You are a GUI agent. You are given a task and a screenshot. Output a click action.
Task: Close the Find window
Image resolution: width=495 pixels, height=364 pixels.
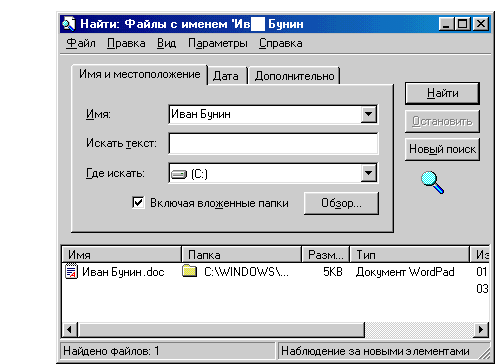481,24
